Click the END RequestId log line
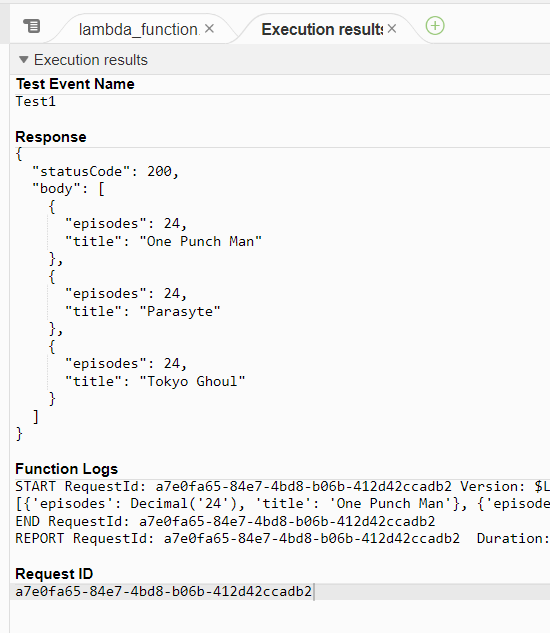The height and width of the screenshot is (633, 550). pyautogui.click(x=225, y=521)
